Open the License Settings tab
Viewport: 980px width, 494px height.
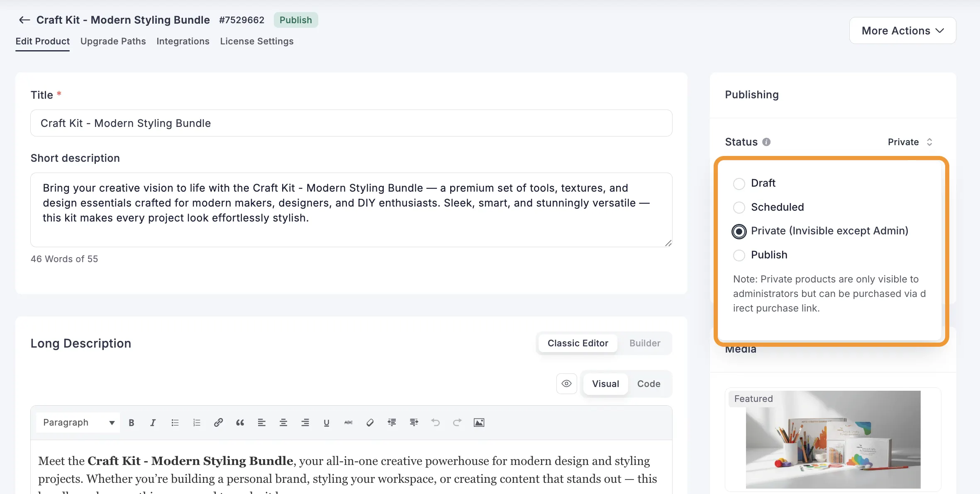pos(256,41)
